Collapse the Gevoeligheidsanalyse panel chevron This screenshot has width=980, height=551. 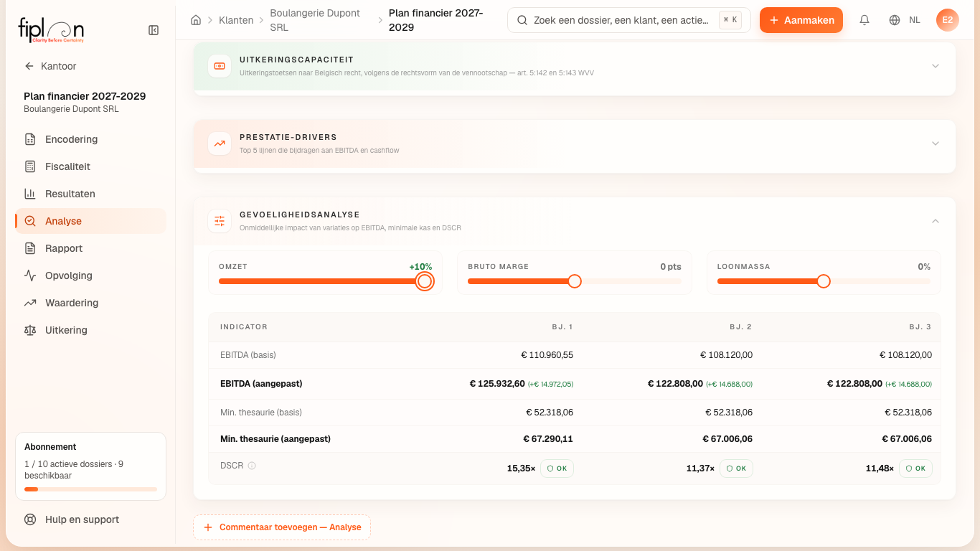(x=936, y=221)
